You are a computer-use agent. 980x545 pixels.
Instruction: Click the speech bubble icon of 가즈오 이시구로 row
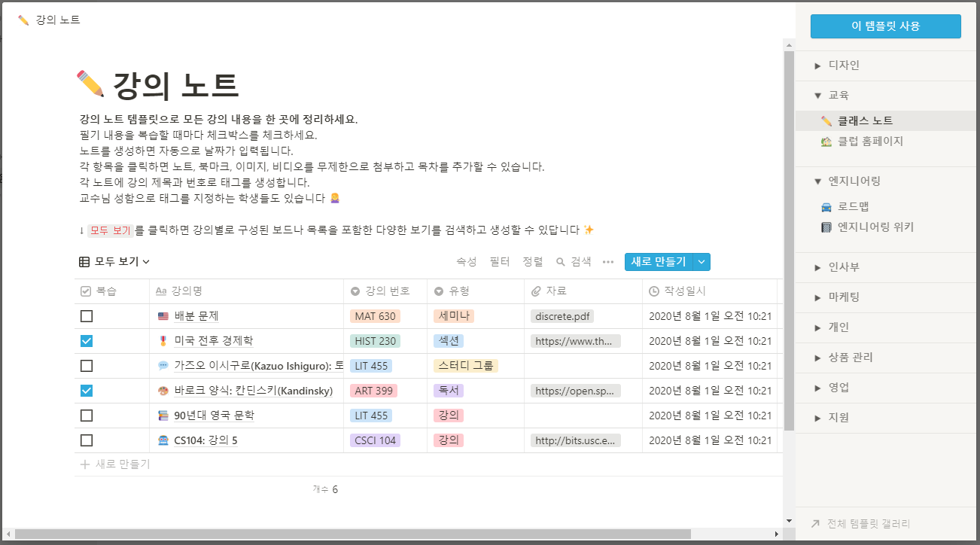click(163, 366)
